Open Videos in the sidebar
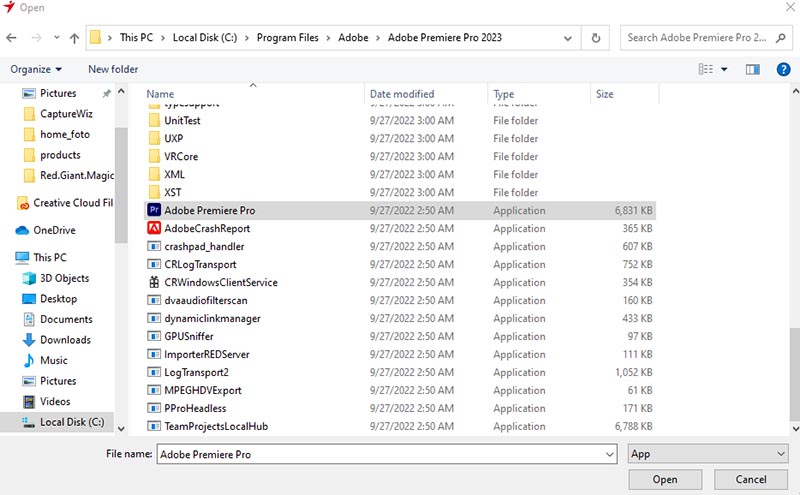This screenshot has width=800, height=495. coord(55,402)
